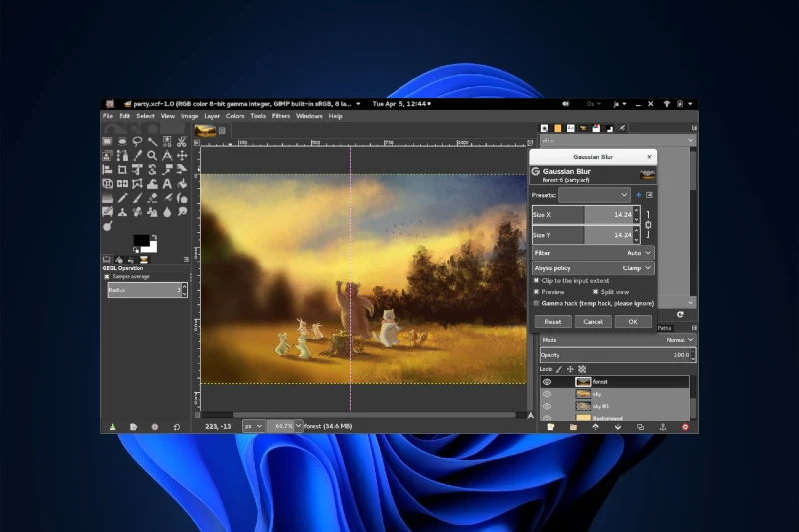Open the Edit menu

(124, 116)
